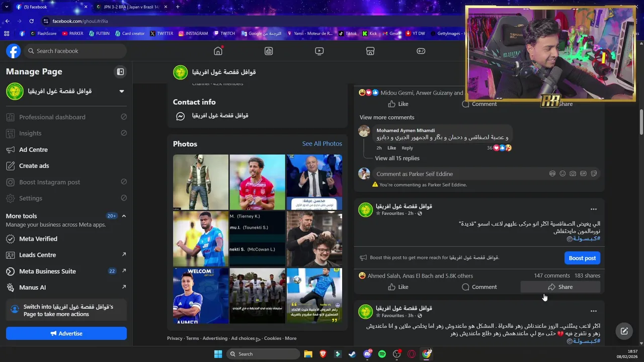The width and height of the screenshot is (644, 362).
Task: Open Insights in sidebar
Action: point(66,133)
